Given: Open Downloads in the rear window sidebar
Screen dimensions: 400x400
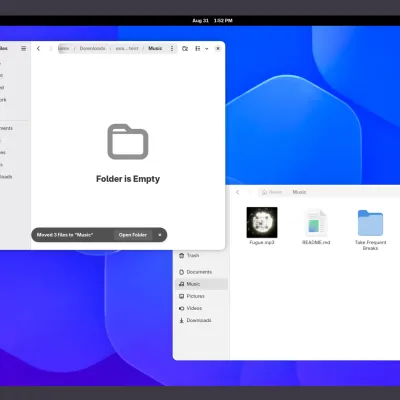Looking at the screenshot, I should [201, 320].
